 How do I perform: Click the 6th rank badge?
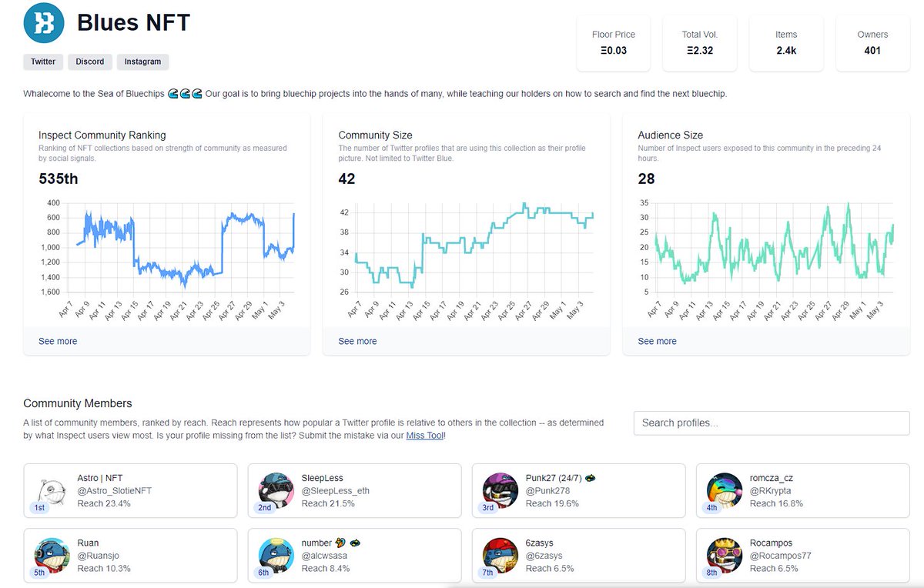point(263,573)
